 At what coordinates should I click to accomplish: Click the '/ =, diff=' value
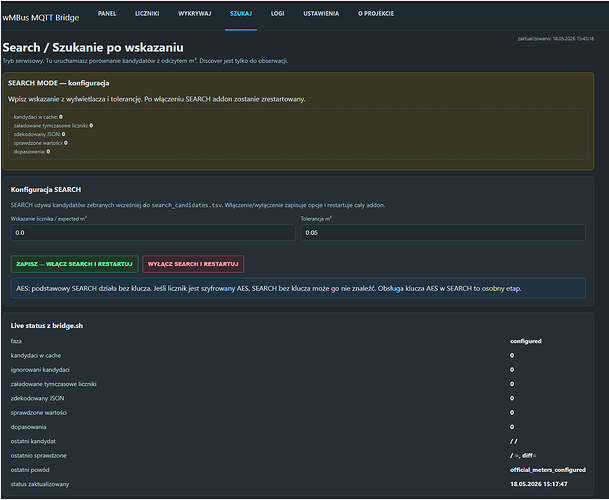click(523, 456)
